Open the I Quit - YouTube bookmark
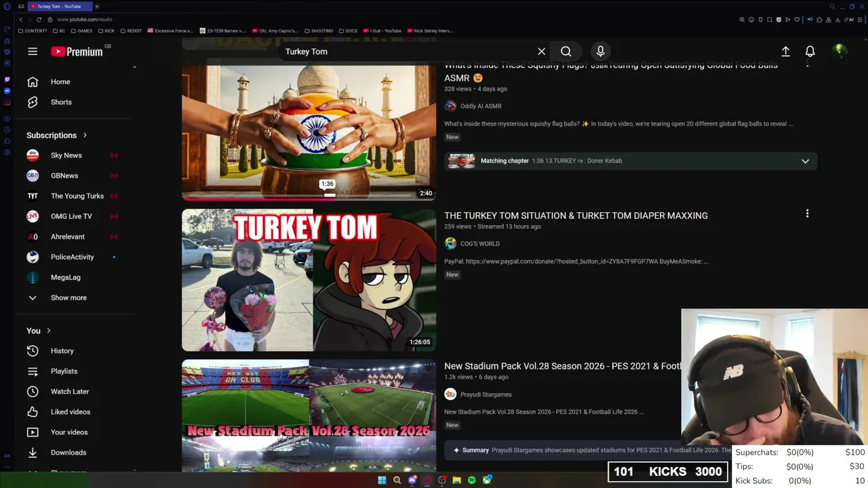Image resolution: width=868 pixels, height=488 pixels. coord(382,30)
